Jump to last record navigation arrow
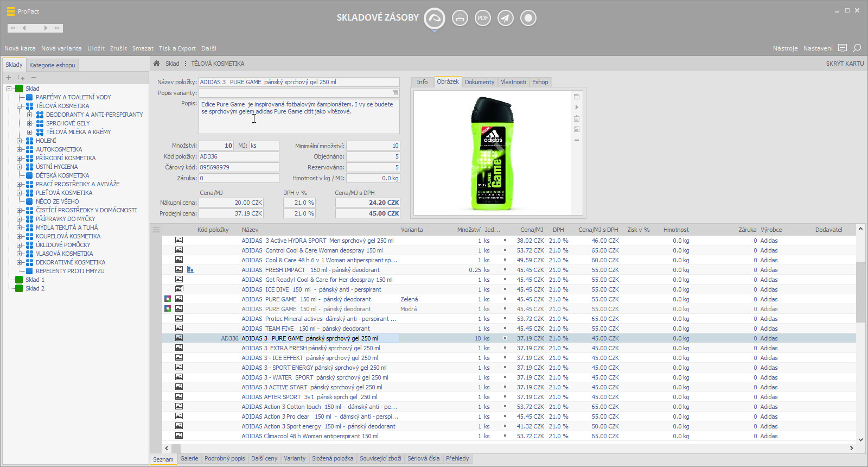The image size is (868, 467). tap(57, 28)
